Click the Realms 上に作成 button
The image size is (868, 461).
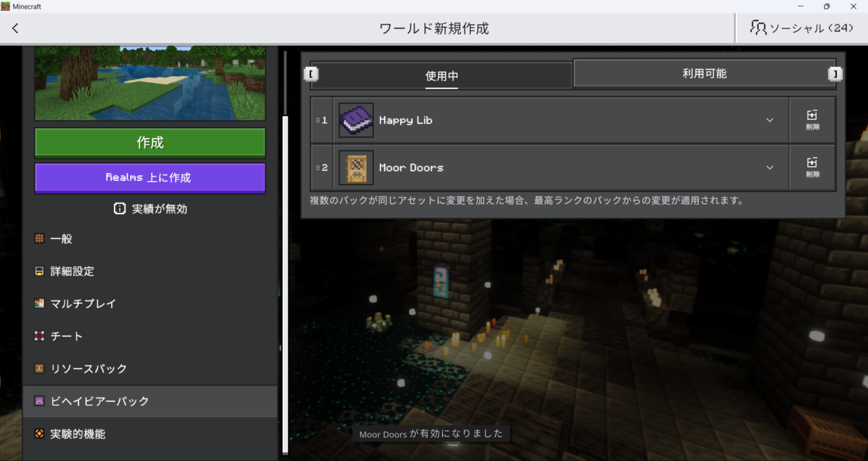[x=150, y=178]
